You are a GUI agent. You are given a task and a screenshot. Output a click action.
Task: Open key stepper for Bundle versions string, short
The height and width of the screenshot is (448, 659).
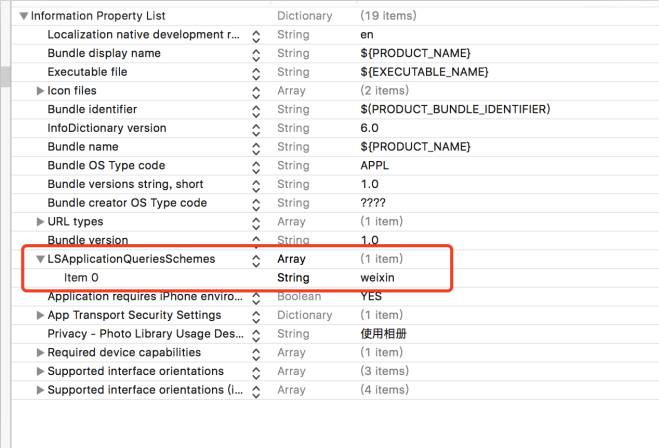pyautogui.click(x=256, y=186)
